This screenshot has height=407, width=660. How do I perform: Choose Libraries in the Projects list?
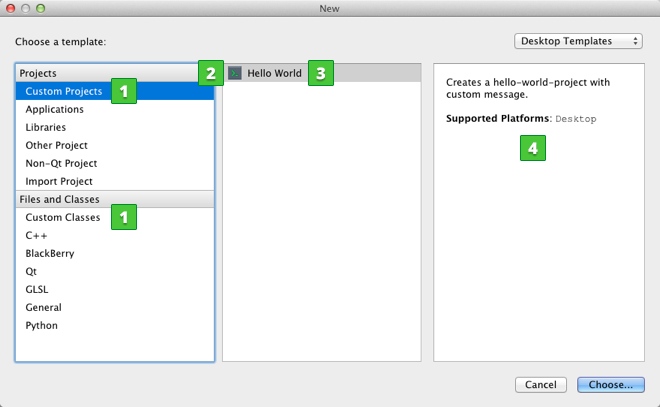[46, 127]
